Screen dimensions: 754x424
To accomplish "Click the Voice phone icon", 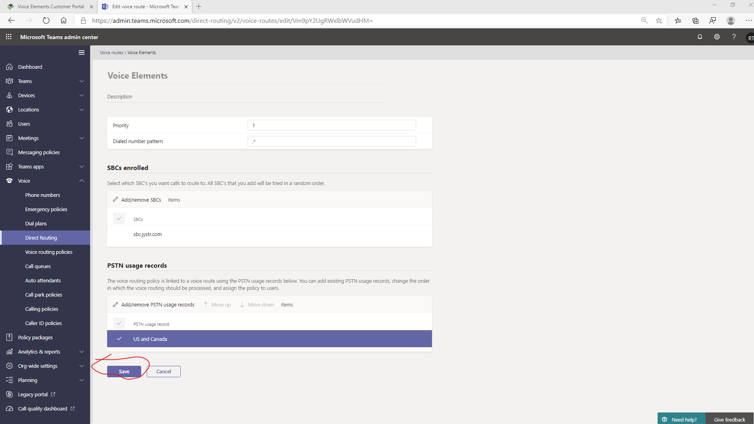I will coord(9,181).
